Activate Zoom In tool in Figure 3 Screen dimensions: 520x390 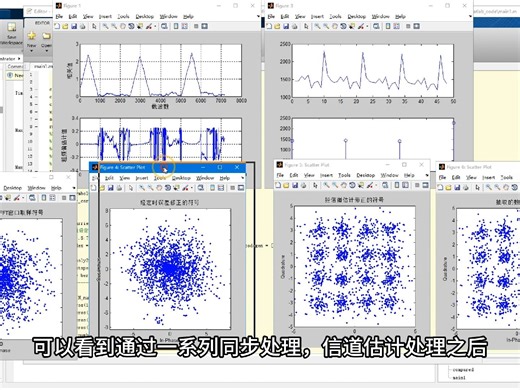click(x=318, y=26)
